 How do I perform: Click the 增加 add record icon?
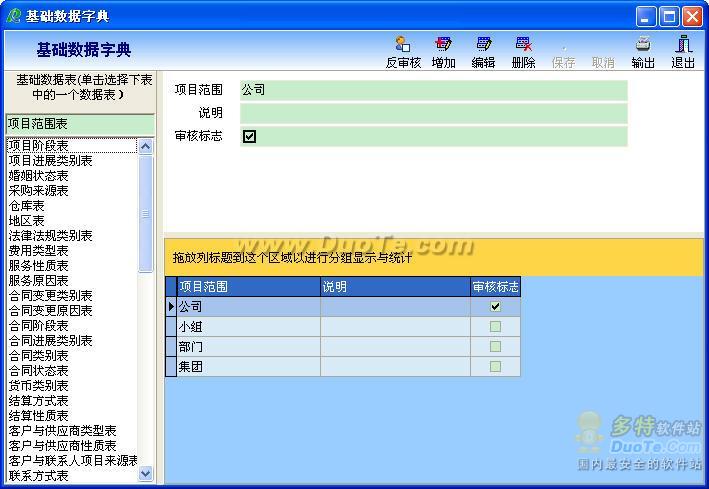[443, 45]
